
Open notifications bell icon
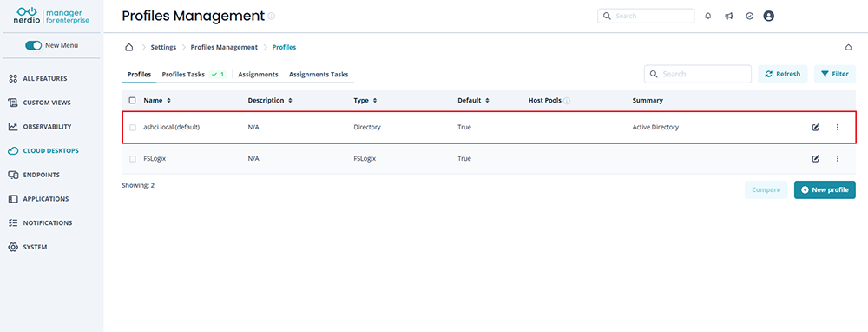[707, 16]
